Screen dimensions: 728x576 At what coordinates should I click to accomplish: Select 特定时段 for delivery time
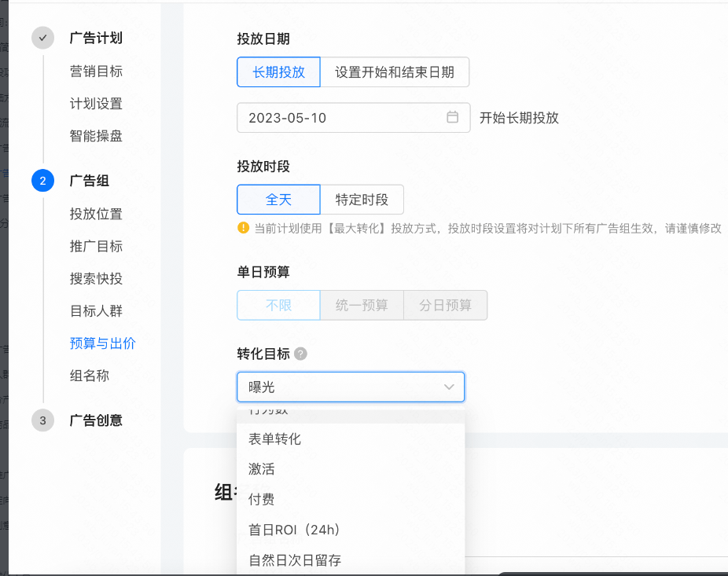coord(362,200)
